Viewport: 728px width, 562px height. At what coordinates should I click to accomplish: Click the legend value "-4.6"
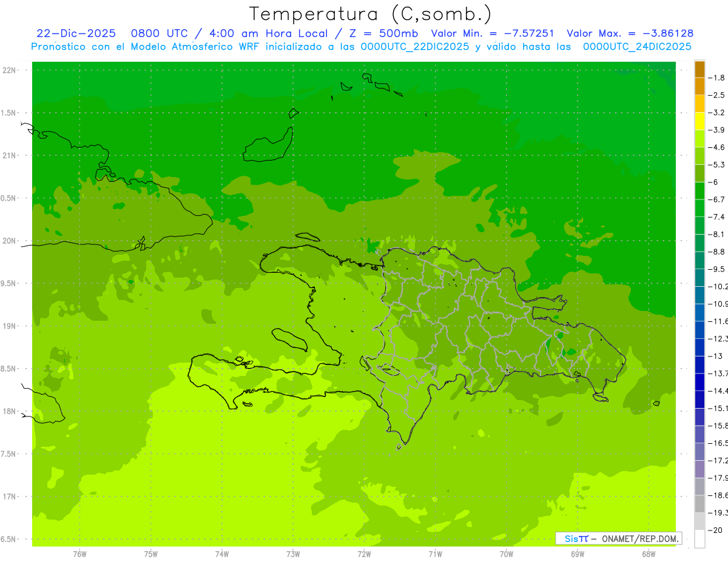718,147
